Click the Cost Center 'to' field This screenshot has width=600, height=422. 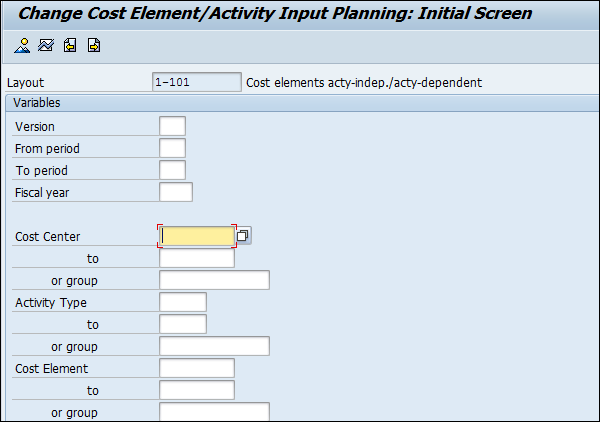196,258
